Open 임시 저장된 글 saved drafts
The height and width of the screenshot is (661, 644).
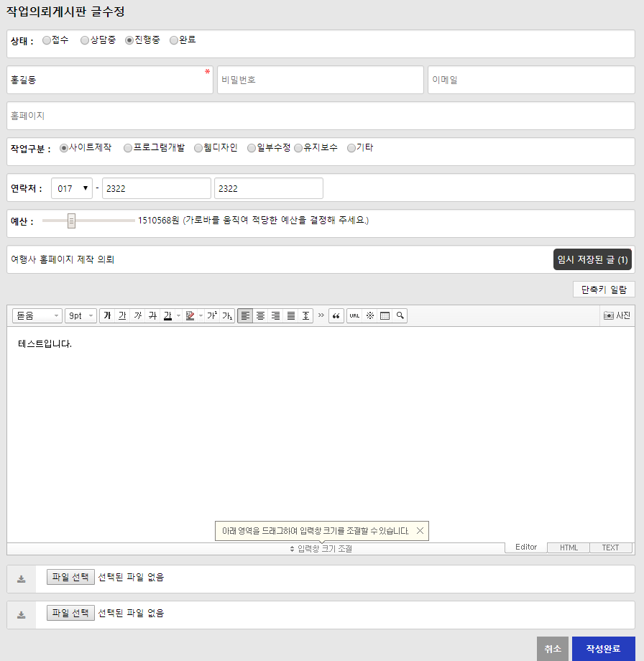(592, 259)
